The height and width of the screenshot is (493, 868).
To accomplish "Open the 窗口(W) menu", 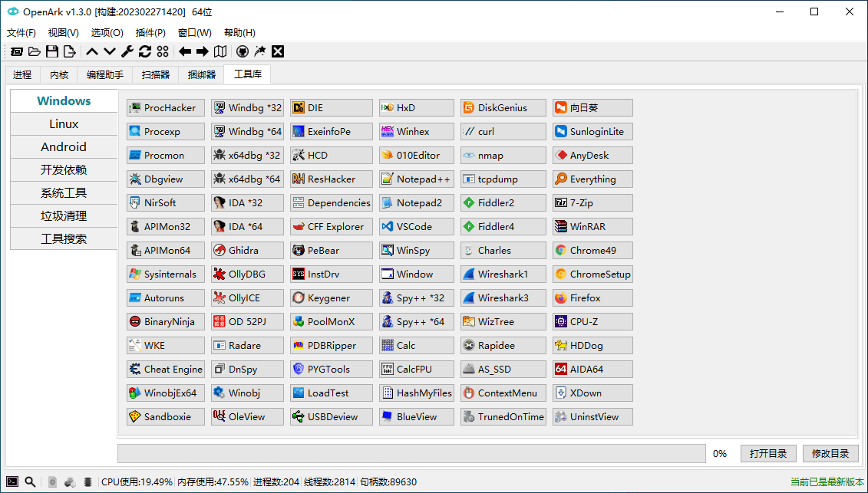I will [194, 33].
